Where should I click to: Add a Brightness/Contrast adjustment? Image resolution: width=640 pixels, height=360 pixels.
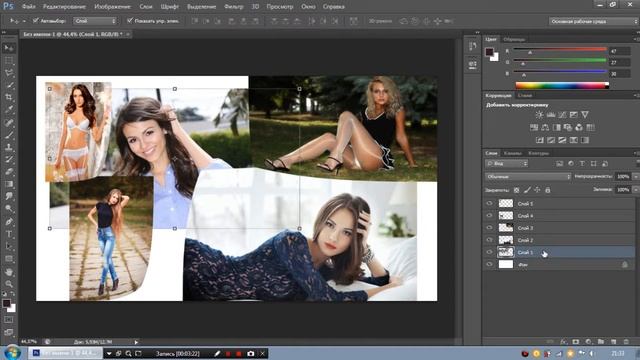tap(539, 115)
